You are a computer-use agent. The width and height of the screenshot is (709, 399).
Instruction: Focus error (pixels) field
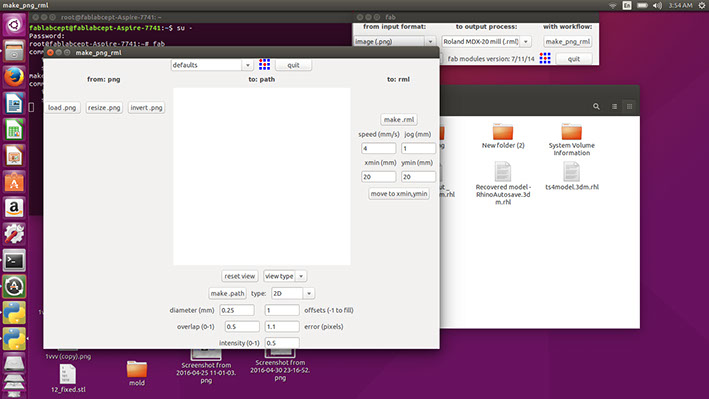click(x=282, y=326)
